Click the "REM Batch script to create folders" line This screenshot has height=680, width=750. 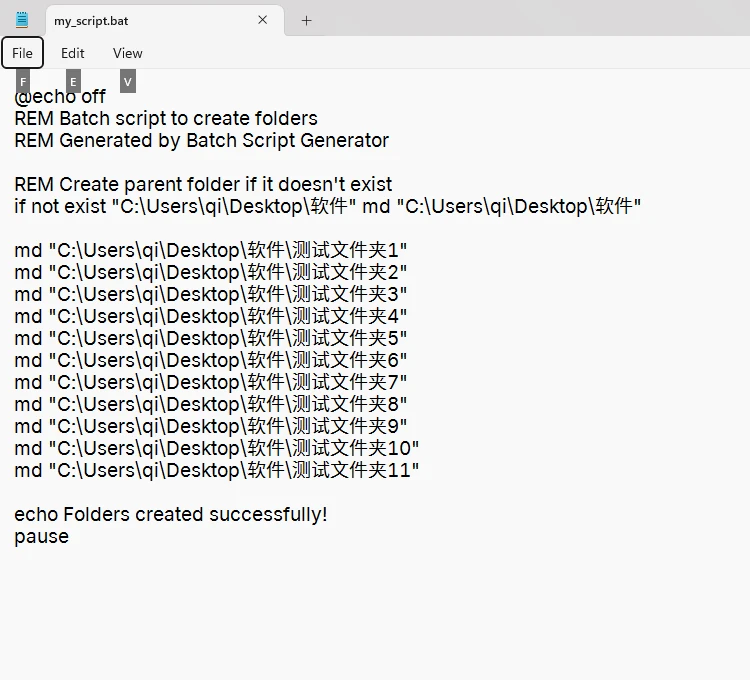(166, 119)
